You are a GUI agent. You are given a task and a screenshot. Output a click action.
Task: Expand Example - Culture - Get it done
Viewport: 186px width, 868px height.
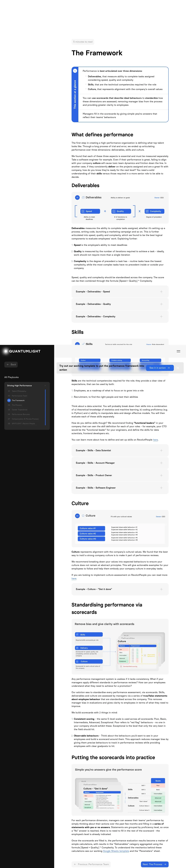click(x=120, y=589)
